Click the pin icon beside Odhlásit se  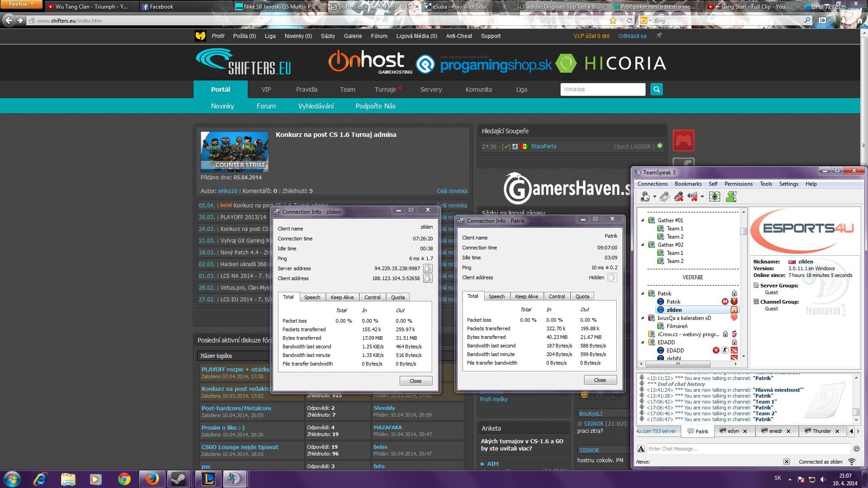click(x=659, y=35)
